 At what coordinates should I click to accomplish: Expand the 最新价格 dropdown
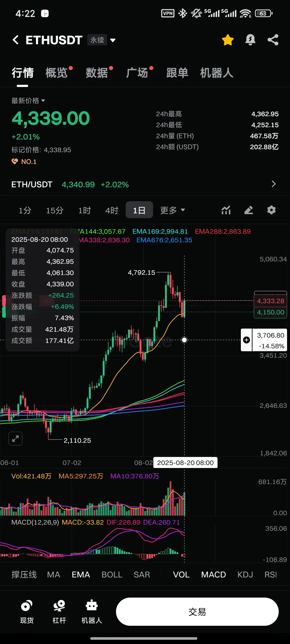pos(28,101)
